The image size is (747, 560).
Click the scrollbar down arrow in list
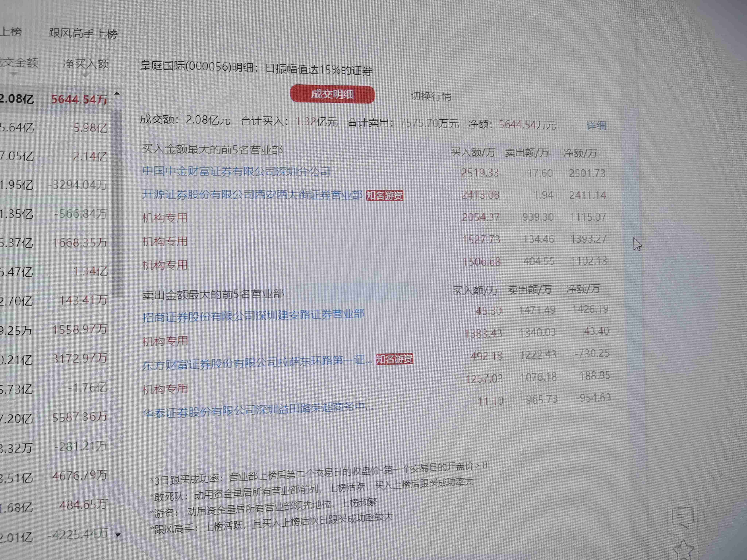click(x=117, y=534)
